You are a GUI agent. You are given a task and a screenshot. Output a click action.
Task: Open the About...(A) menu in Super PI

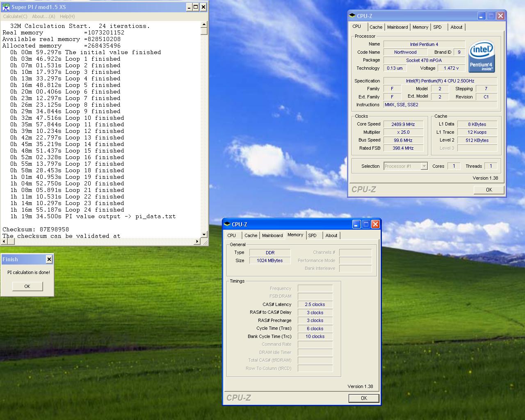43,16
